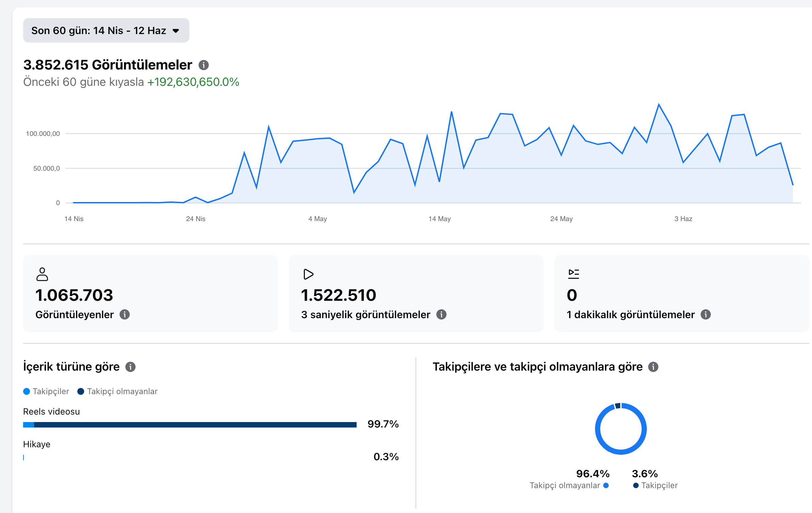The width and height of the screenshot is (812, 513).
Task: Click the play icon above 1.522.510
Action: tap(308, 274)
